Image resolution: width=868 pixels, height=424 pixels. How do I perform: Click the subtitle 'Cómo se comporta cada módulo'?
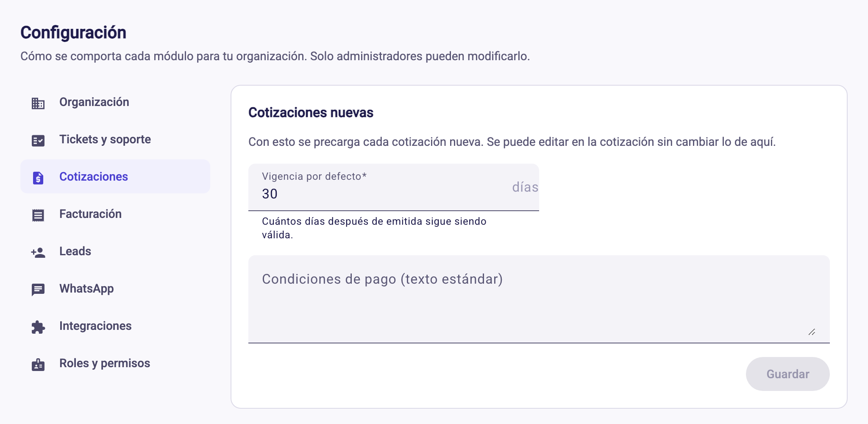(x=275, y=56)
